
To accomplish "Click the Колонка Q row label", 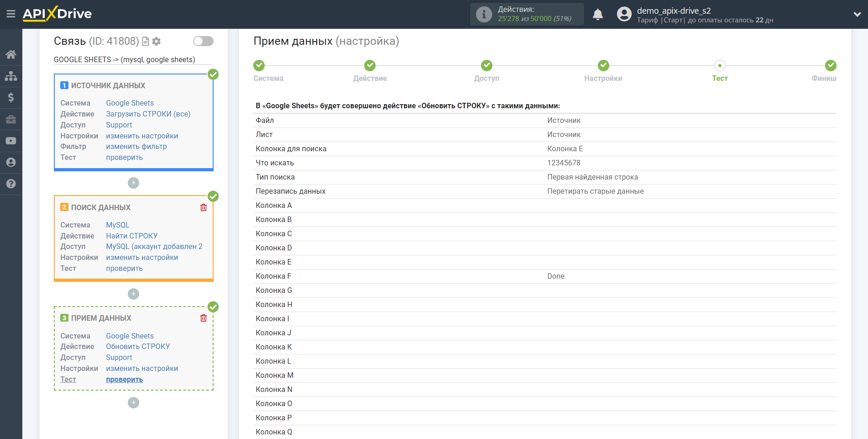I will click(x=274, y=432).
